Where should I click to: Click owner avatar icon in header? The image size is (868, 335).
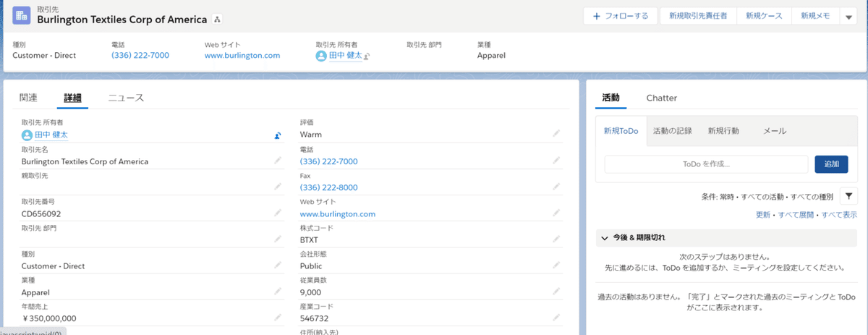tap(321, 56)
